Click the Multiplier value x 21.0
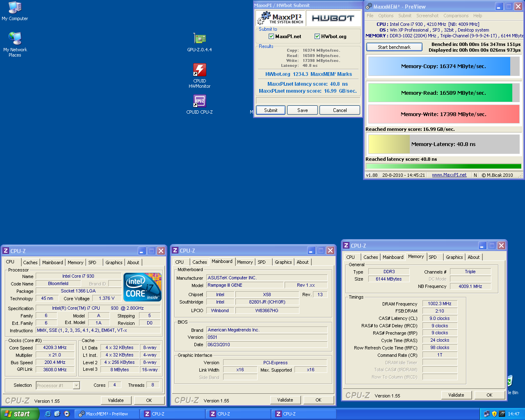 point(55,355)
